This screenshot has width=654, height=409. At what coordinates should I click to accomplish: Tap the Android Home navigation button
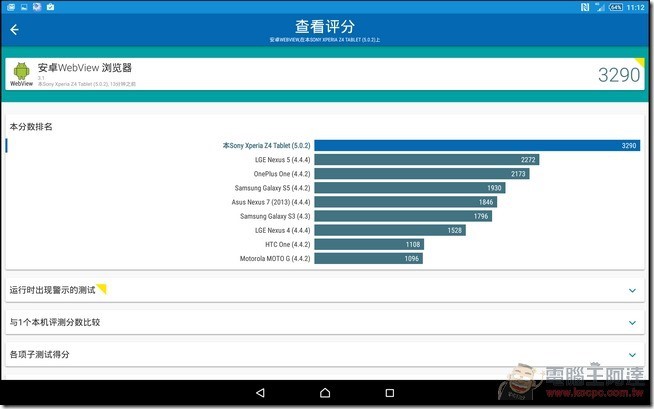coord(325,393)
